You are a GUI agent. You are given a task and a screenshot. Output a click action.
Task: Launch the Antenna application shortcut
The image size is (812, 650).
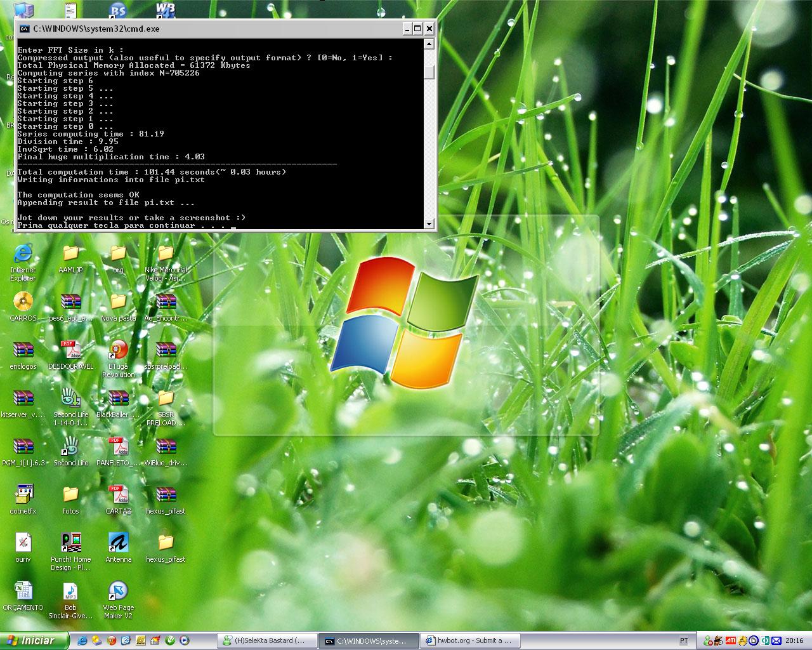tap(118, 543)
